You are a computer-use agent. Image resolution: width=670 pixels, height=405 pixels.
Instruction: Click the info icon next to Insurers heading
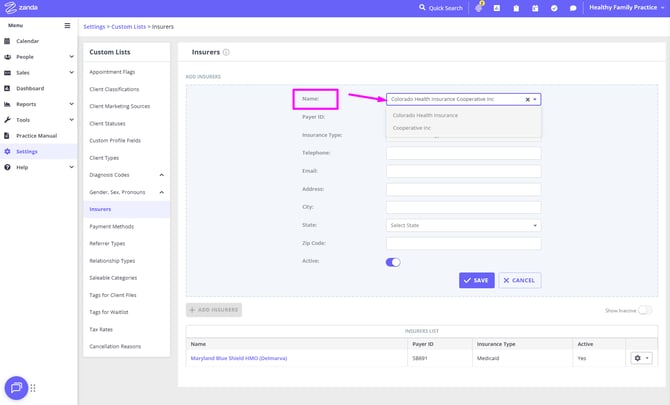pos(226,52)
